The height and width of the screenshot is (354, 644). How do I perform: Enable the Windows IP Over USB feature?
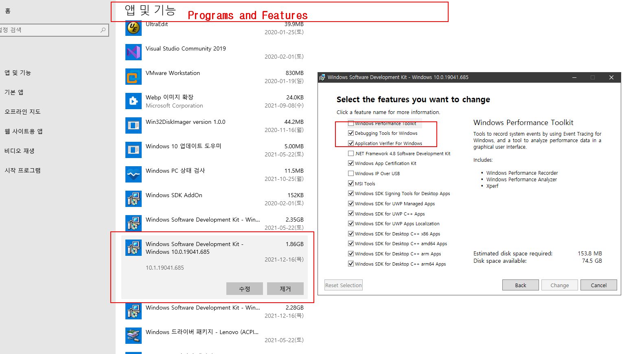click(x=351, y=174)
